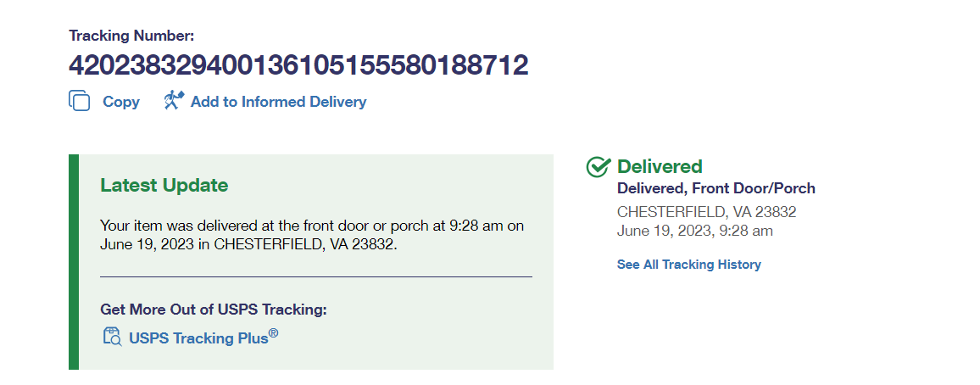Click the "Latest Update" heading
The height and width of the screenshot is (385, 980).
tap(164, 185)
